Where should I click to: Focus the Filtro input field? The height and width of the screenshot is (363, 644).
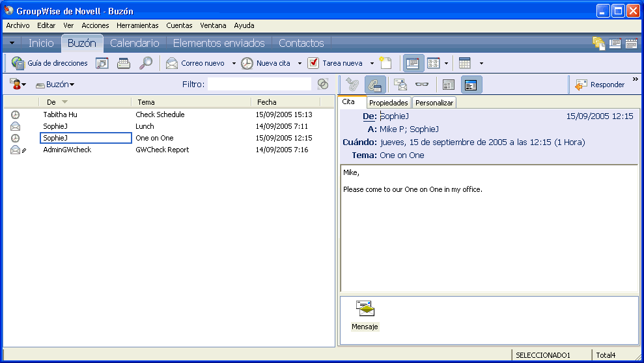tap(259, 84)
